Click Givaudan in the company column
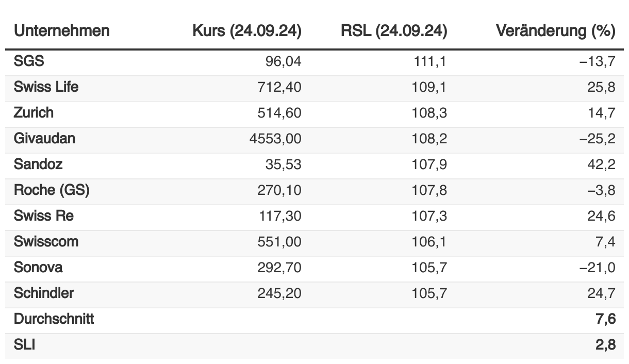 pos(44,139)
